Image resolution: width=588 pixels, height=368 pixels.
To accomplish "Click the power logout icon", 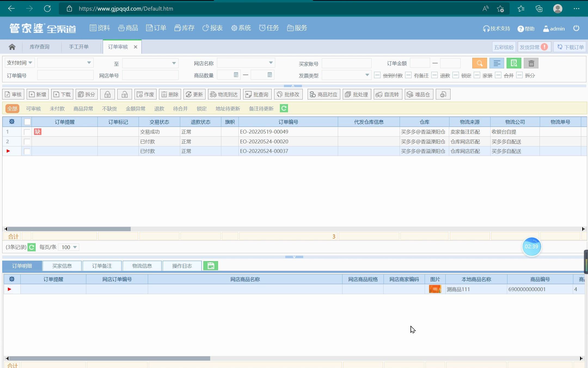I will pyautogui.click(x=576, y=28).
